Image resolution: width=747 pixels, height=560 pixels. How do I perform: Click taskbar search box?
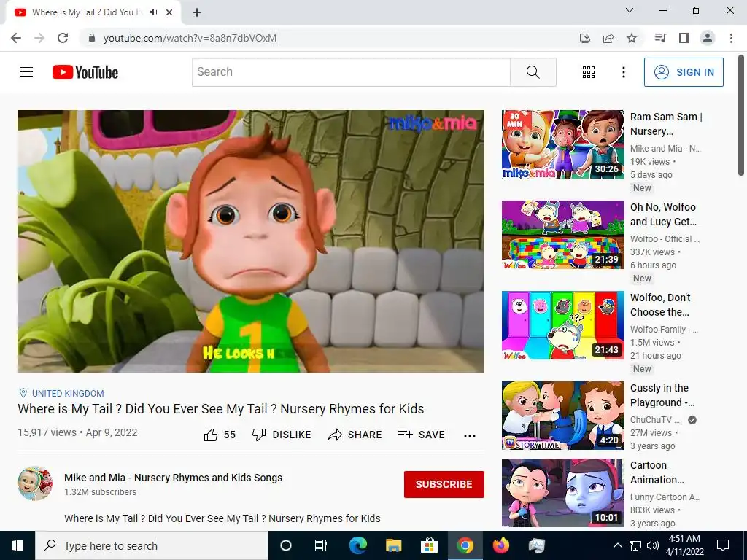click(152, 545)
